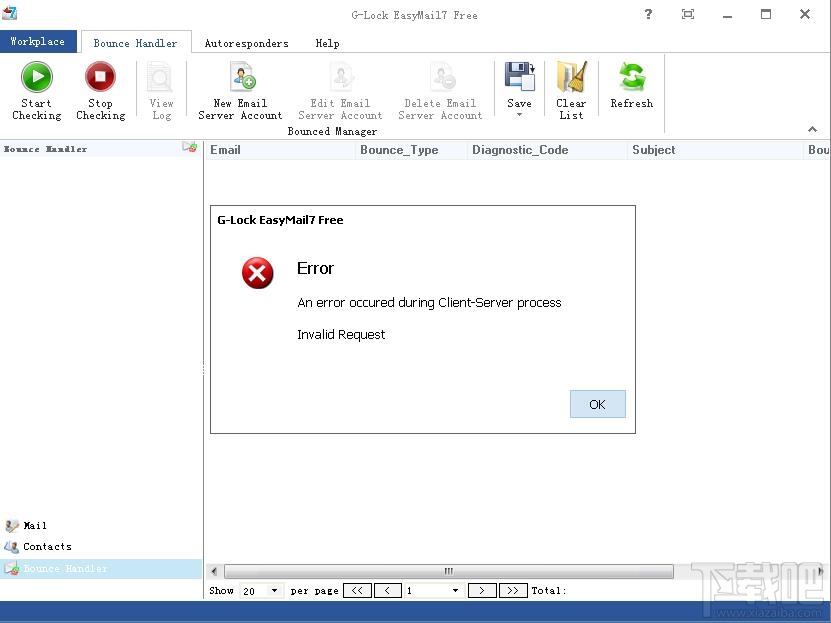Switch to the Autoresponders tab
Viewport: 831px width, 623px height.
(246, 43)
